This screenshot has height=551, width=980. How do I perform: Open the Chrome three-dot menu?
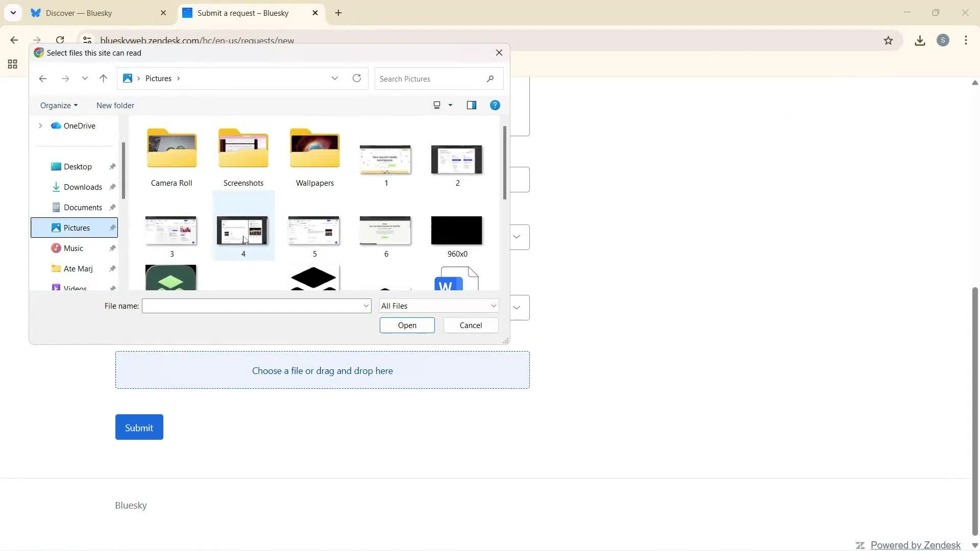(x=966, y=40)
